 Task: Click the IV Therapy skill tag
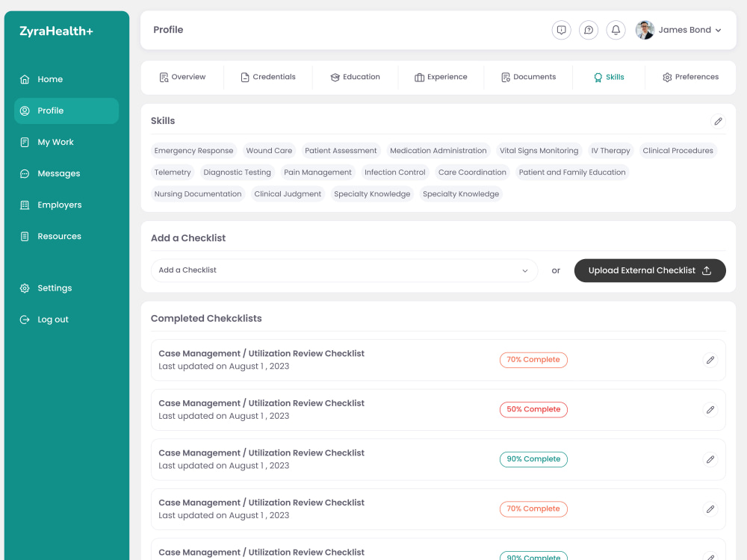tap(610, 151)
